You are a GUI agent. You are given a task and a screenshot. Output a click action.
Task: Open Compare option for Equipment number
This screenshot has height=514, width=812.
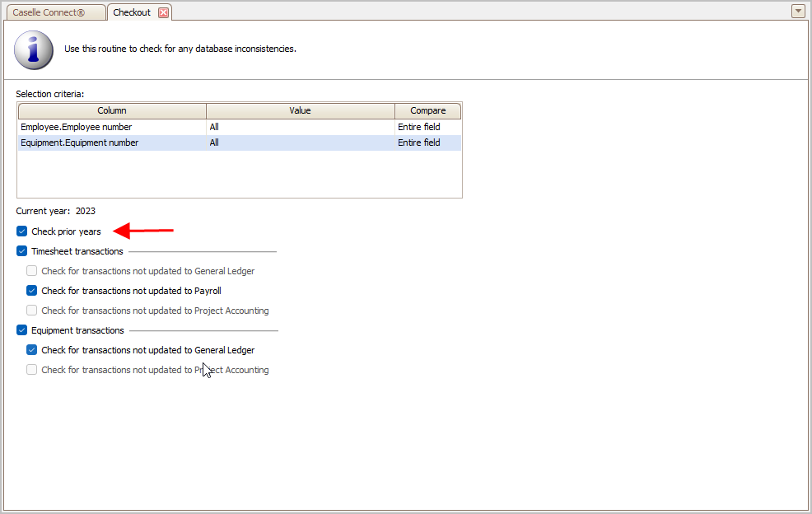pyautogui.click(x=427, y=143)
